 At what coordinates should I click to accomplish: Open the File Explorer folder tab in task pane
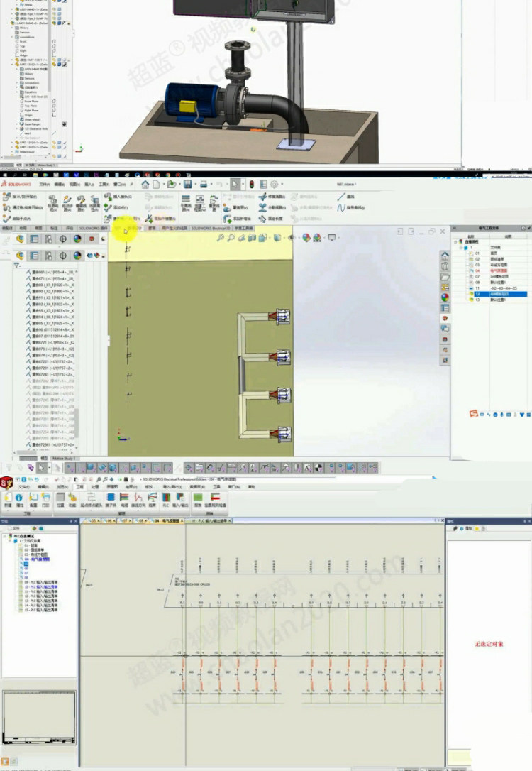pos(445,277)
